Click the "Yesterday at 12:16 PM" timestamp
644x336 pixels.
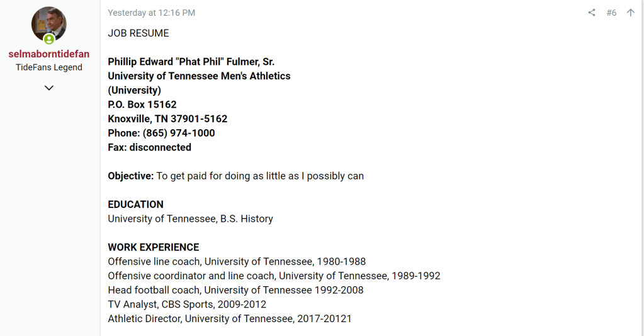(x=151, y=13)
